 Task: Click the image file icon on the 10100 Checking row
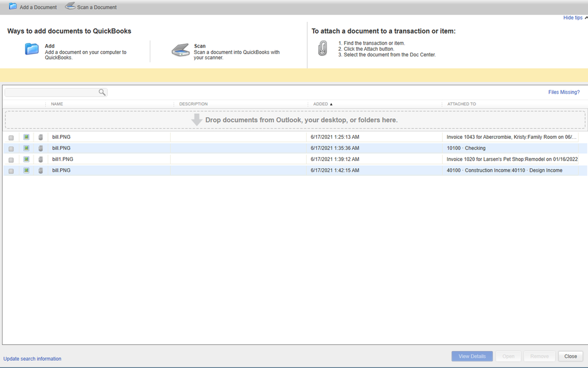tap(26, 148)
